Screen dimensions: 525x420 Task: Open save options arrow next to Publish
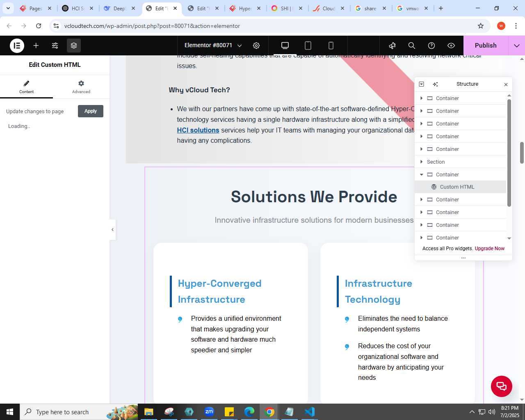pos(517,46)
